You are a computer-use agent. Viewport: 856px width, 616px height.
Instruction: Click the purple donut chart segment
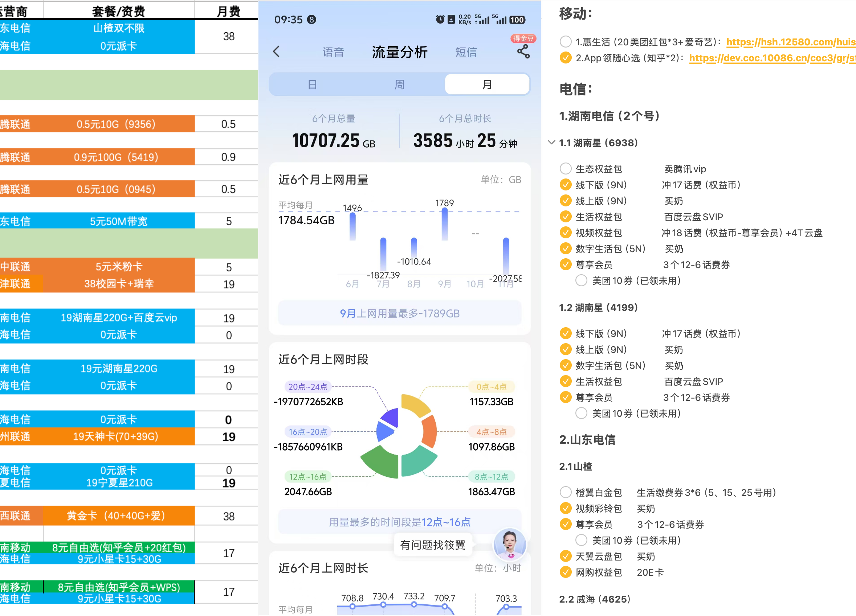point(390,417)
